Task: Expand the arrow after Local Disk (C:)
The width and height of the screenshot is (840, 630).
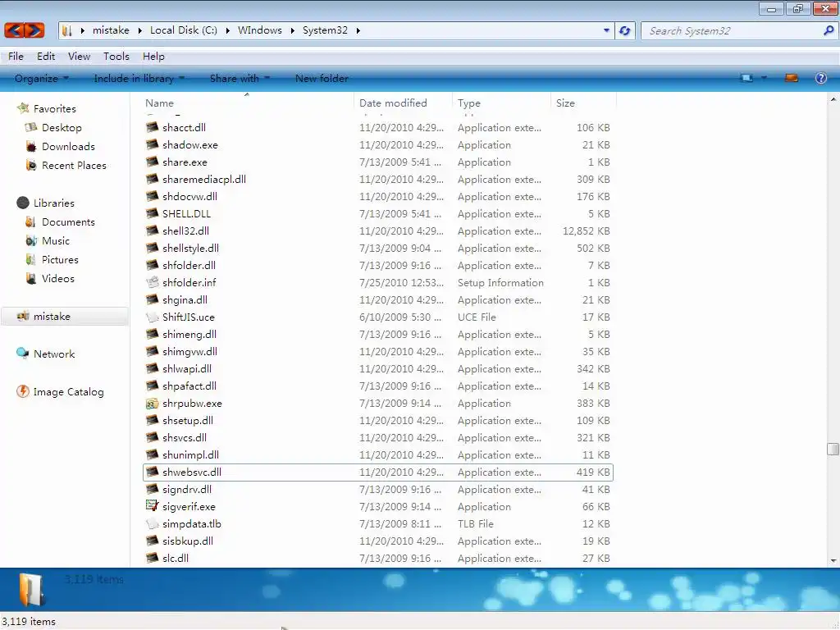Action: click(x=228, y=30)
